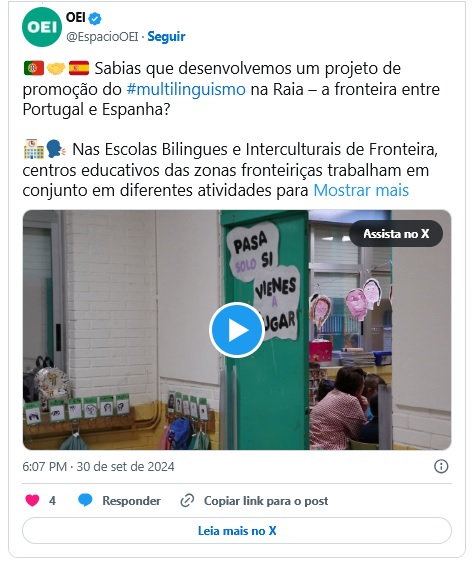This screenshot has height=565, width=472.
Task: Click Copiar link para o post
Action: pos(266,501)
